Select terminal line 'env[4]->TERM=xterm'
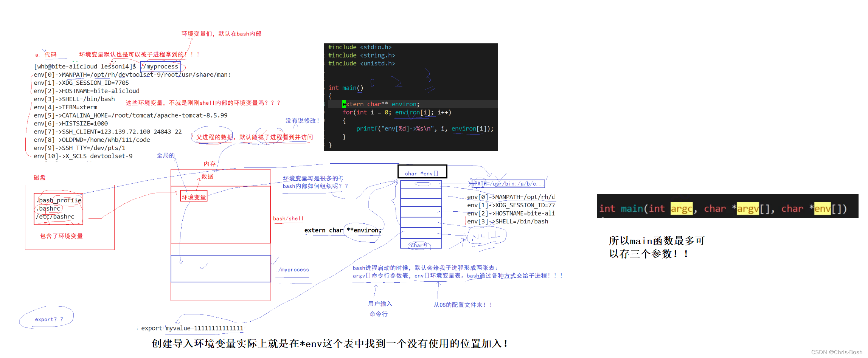The image size is (868, 358). pos(65,107)
